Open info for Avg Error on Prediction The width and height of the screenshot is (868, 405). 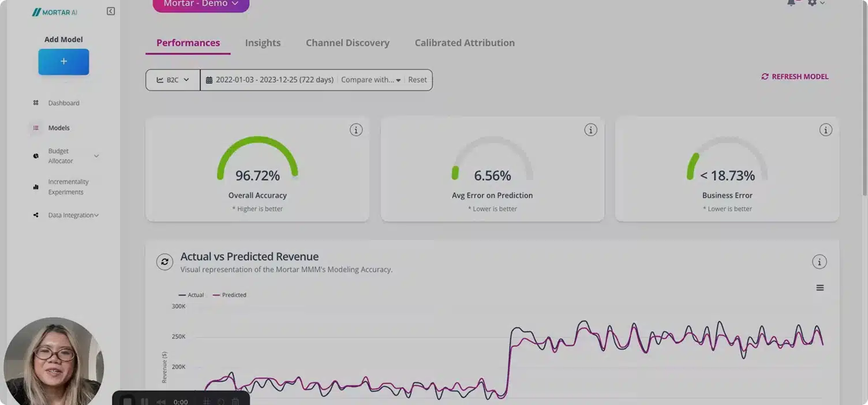[590, 130]
